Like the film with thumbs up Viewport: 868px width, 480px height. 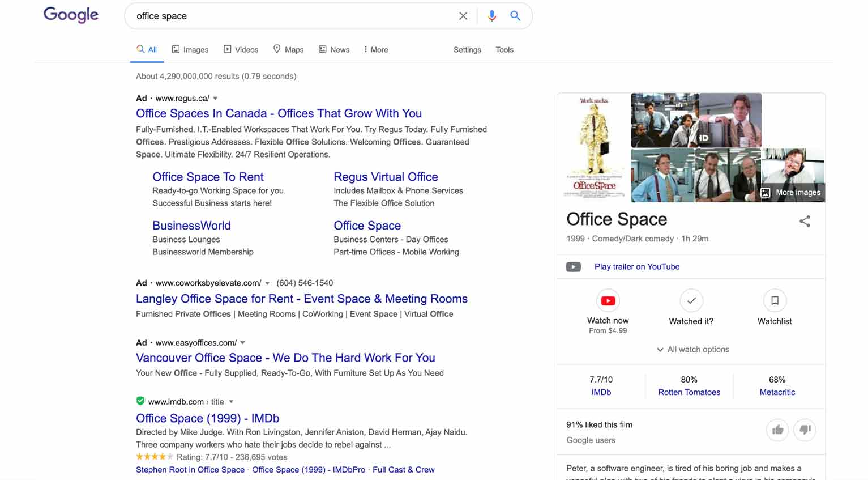pyautogui.click(x=778, y=430)
